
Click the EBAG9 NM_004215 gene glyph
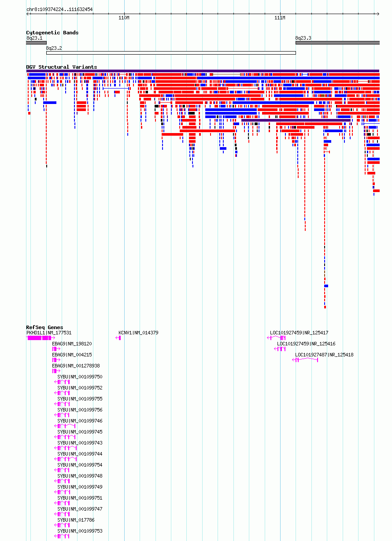coord(56,360)
